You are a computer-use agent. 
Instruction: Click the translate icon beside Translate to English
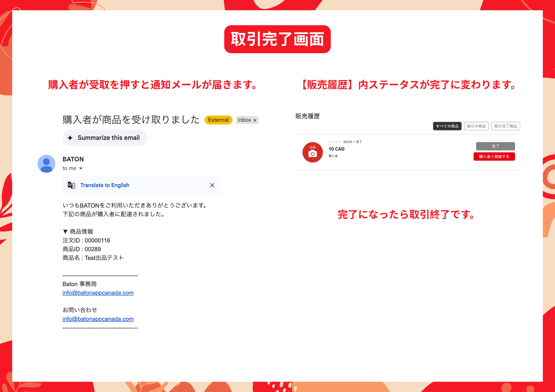pyautogui.click(x=71, y=185)
